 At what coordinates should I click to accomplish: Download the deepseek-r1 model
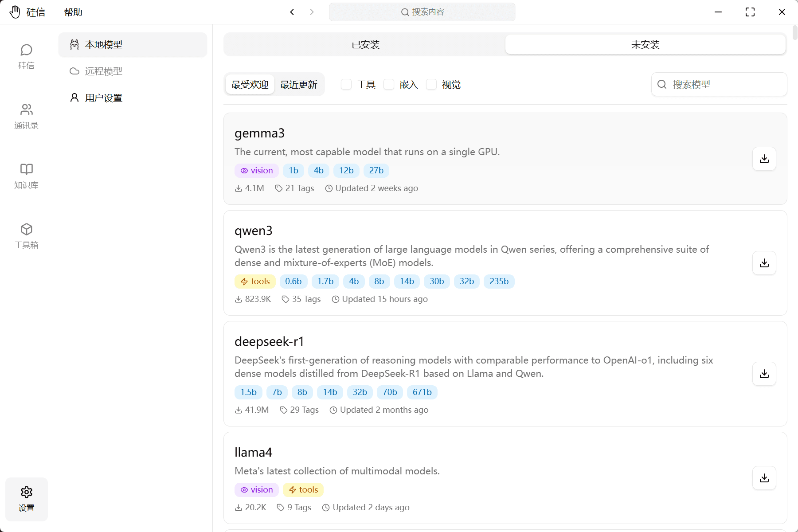(x=764, y=374)
